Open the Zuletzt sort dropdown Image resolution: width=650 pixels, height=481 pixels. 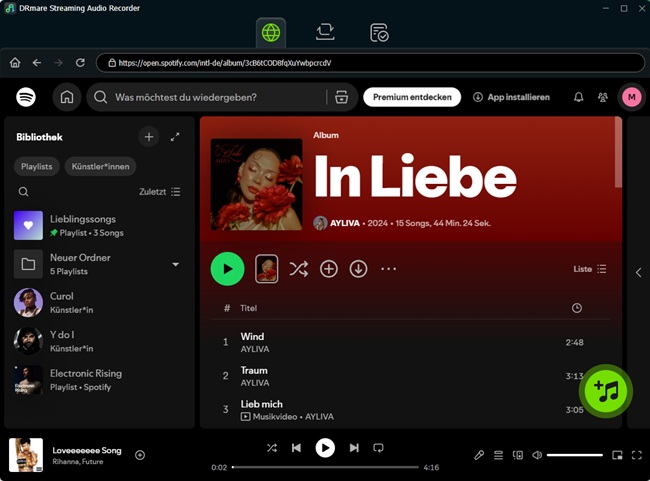tap(160, 192)
